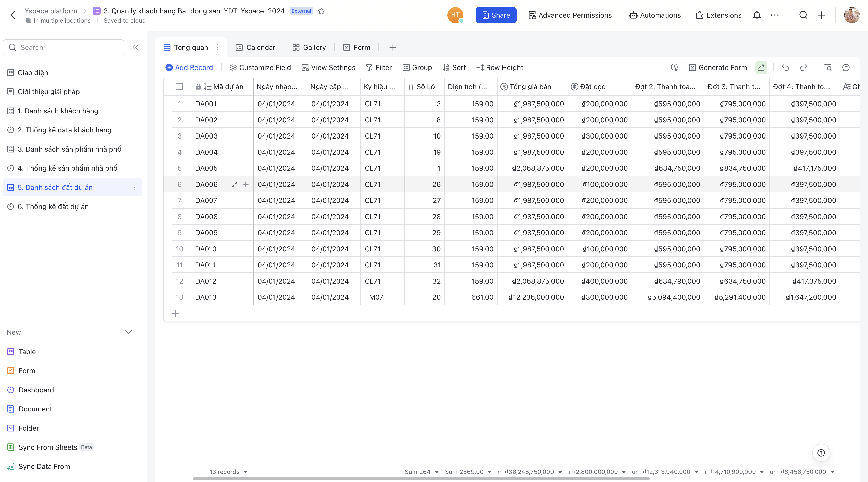Click Add Record button
The width and height of the screenshot is (868, 482).
click(189, 67)
